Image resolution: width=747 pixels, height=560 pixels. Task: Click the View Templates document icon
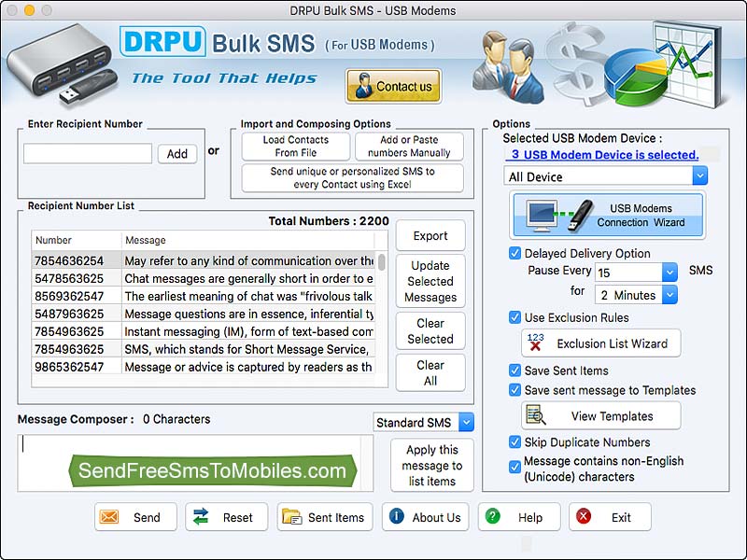pyautogui.click(x=532, y=416)
